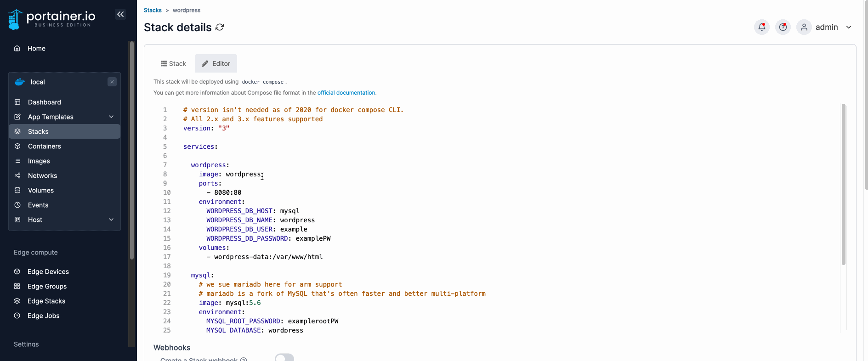Click the 'services:' line in editor

pyautogui.click(x=200, y=147)
